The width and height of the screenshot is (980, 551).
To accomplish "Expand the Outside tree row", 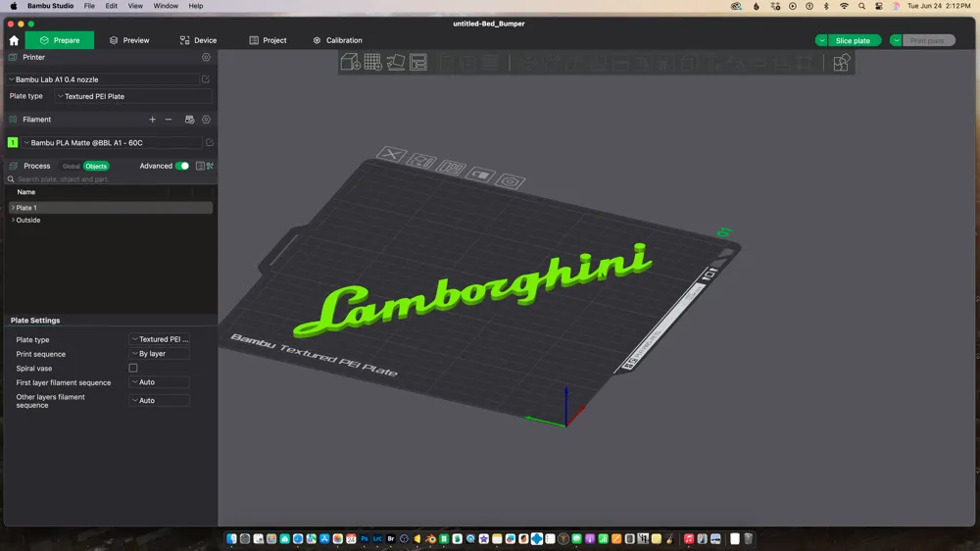I will (13, 221).
